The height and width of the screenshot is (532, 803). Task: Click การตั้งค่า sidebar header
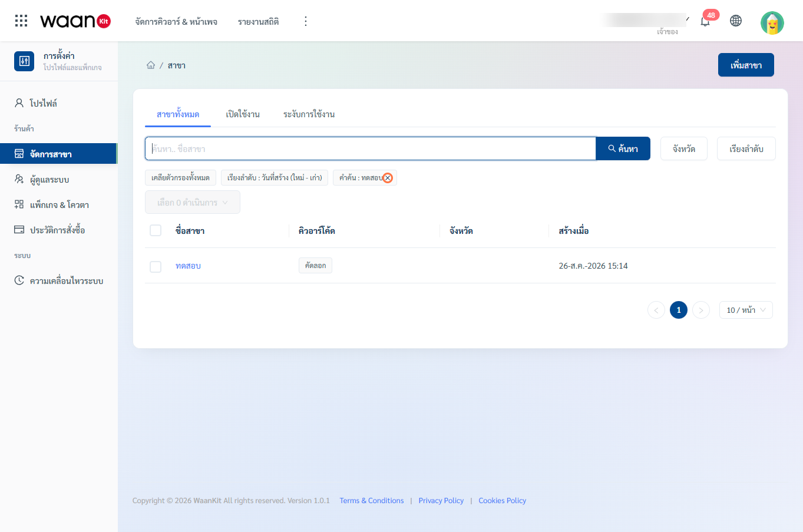pos(59,56)
